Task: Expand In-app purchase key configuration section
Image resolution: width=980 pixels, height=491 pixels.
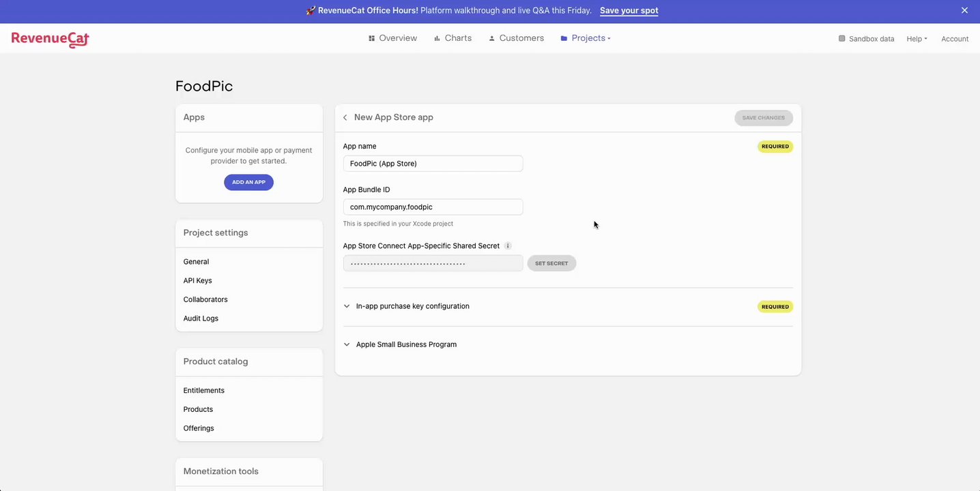Action: (406, 306)
